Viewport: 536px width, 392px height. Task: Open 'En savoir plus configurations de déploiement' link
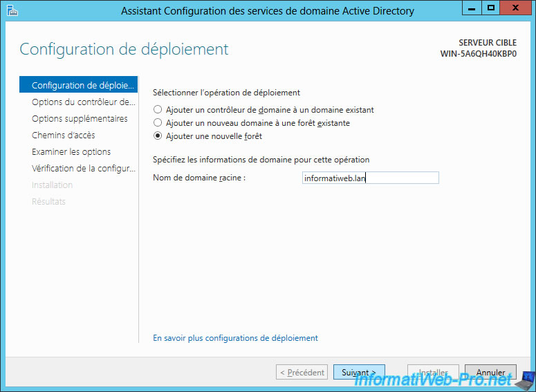pos(235,338)
